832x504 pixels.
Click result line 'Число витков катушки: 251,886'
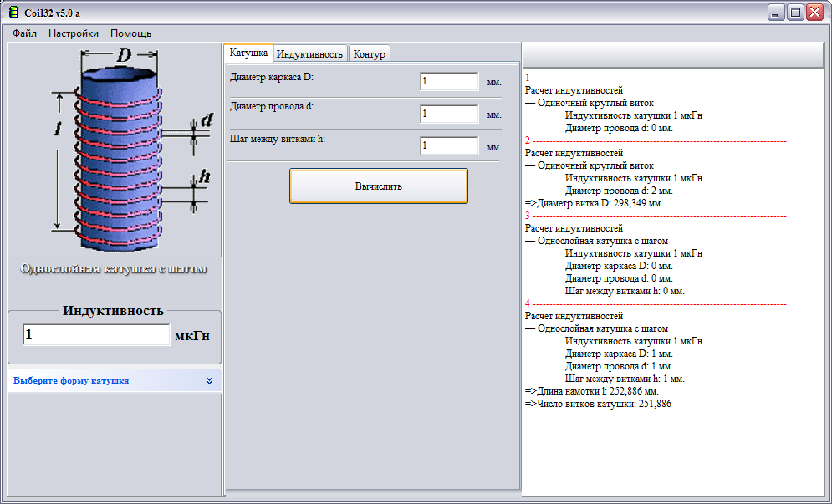pos(598,404)
